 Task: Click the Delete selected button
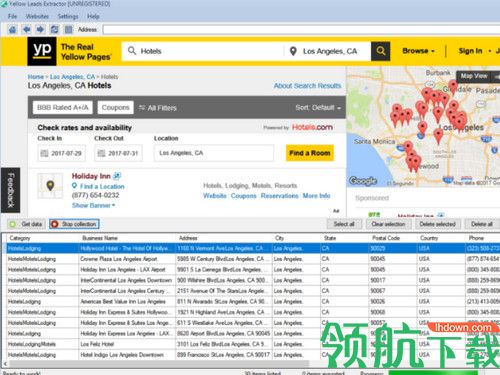tap(437, 224)
